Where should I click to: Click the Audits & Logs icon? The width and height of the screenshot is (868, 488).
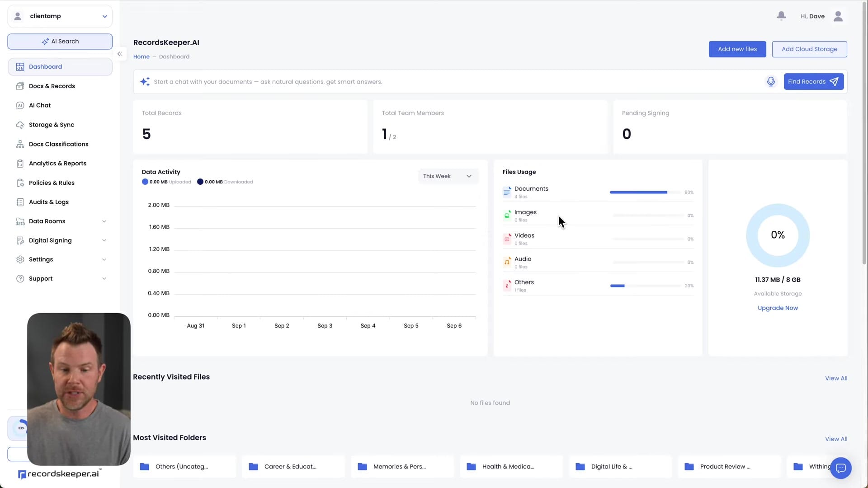(x=20, y=202)
